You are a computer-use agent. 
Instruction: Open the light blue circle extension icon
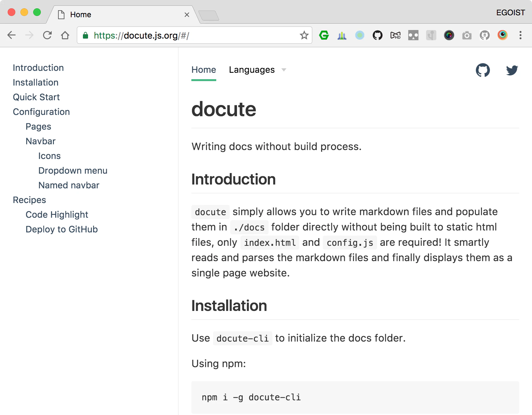tap(360, 35)
